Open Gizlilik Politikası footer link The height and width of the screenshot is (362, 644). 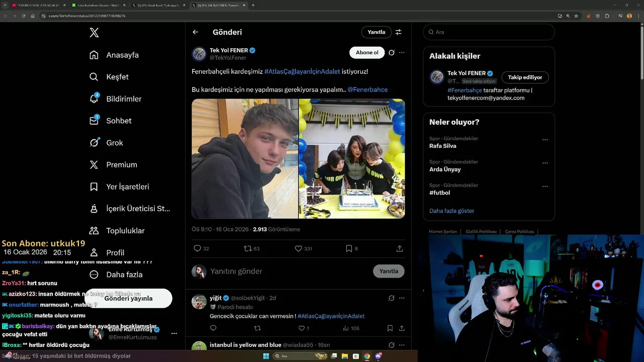point(481,232)
